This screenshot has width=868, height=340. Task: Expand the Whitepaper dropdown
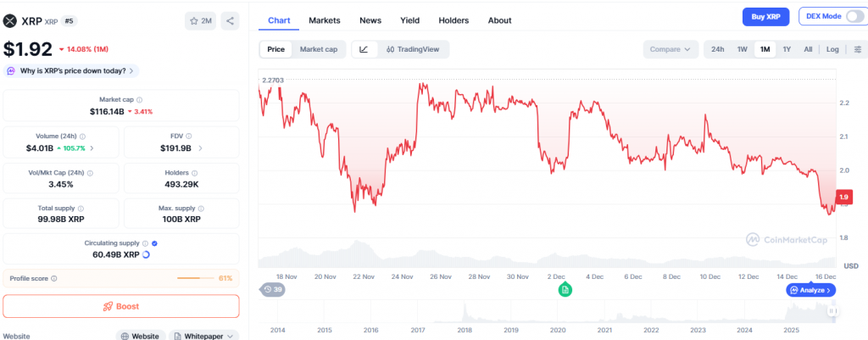coord(203,337)
